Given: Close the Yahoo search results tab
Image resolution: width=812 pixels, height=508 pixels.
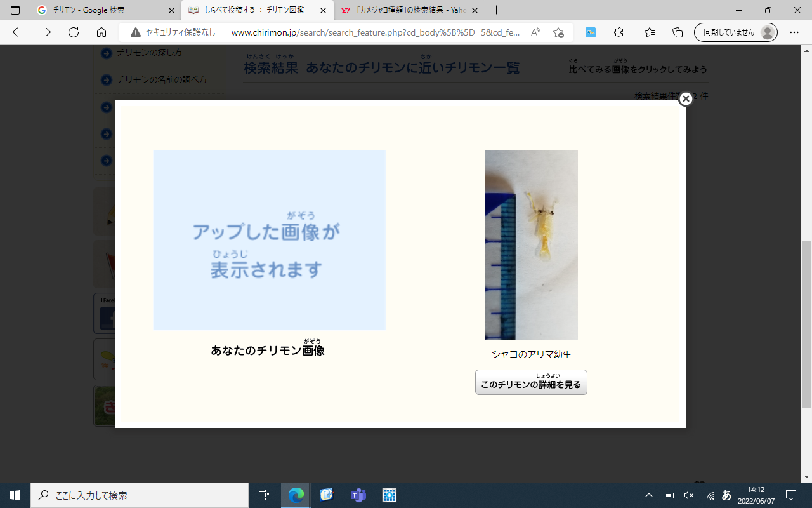Looking at the screenshot, I should point(475,11).
